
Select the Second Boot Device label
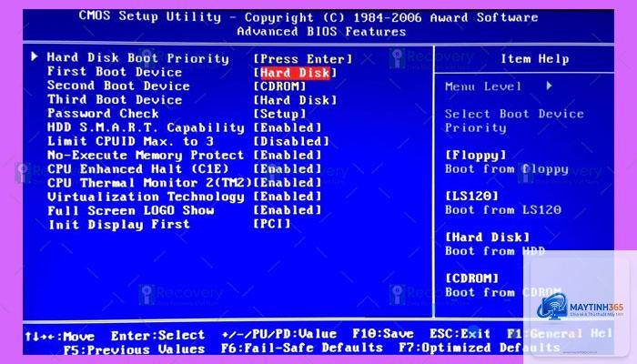pyautogui.click(x=118, y=86)
